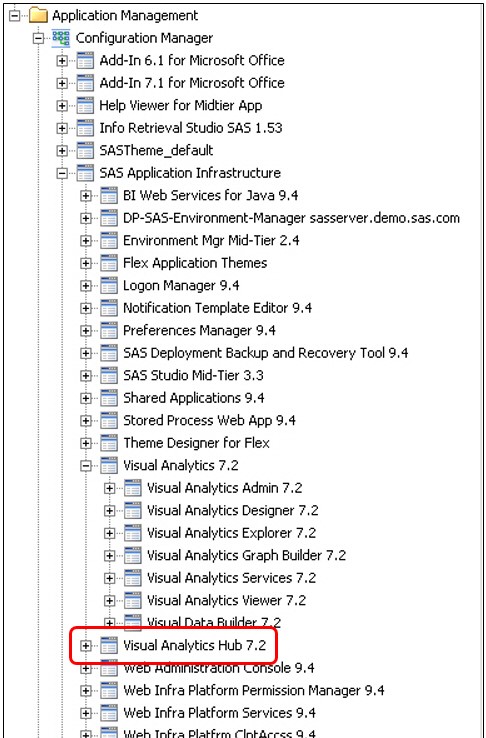The image size is (486, 738).
Task: Expand Visual Analytics Hub 7.2
Action: click(x=86, y=646)
